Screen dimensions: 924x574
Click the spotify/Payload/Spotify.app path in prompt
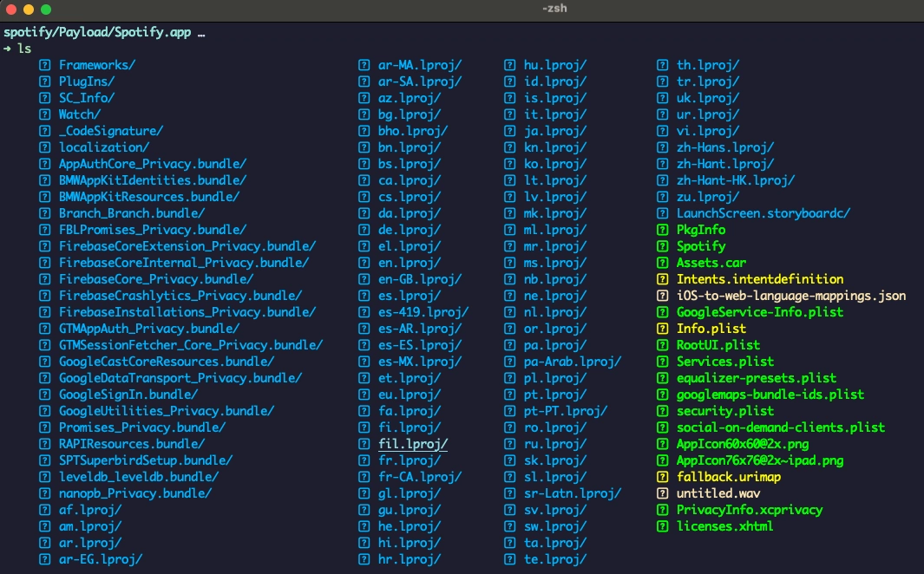[x=97, y=32]
